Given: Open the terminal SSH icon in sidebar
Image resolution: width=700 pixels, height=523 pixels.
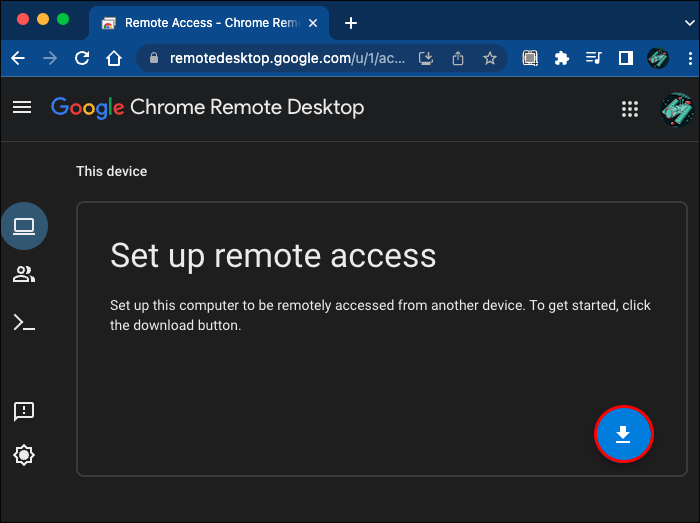Looking at the screenshot, I should 24,322.
